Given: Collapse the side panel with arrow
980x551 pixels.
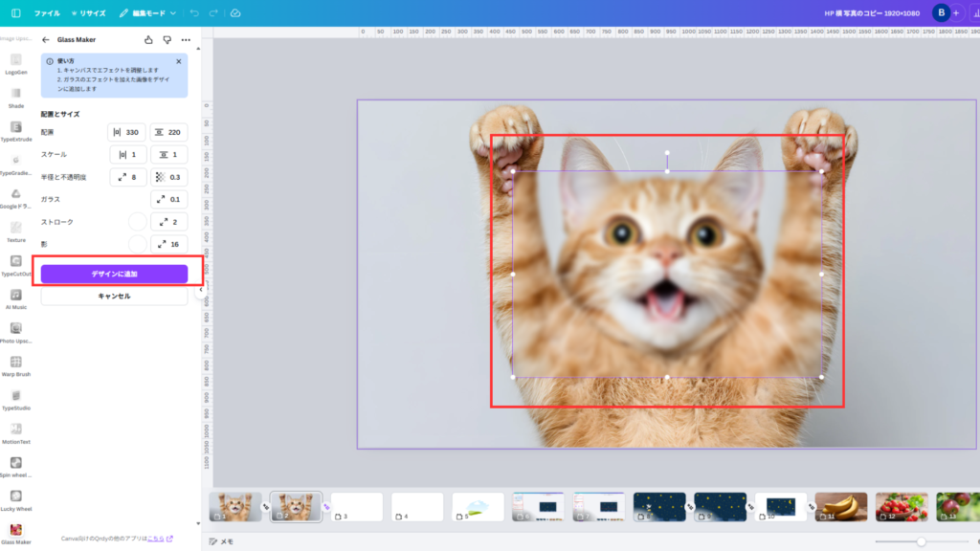Looking at the screenshot, I should [x=200, y=294].
